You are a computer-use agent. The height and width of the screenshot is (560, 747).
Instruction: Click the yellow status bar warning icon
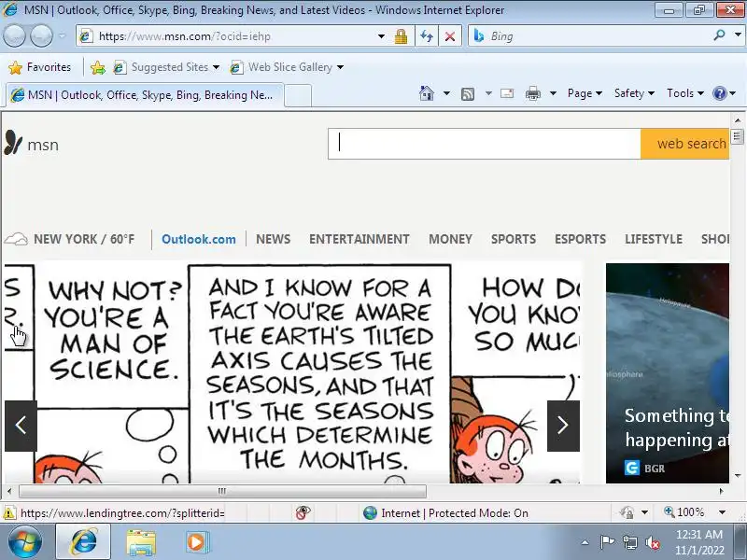pos(8,513)
